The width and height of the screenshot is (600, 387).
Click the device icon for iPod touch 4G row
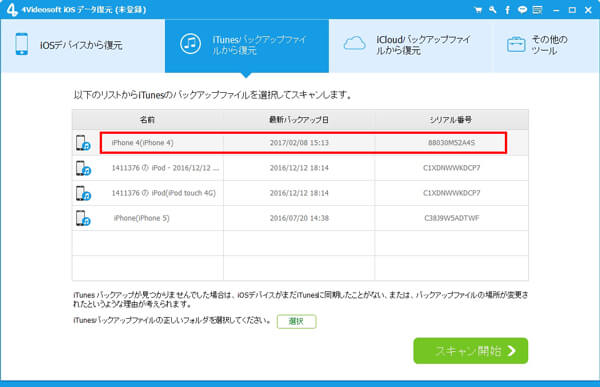83,193
